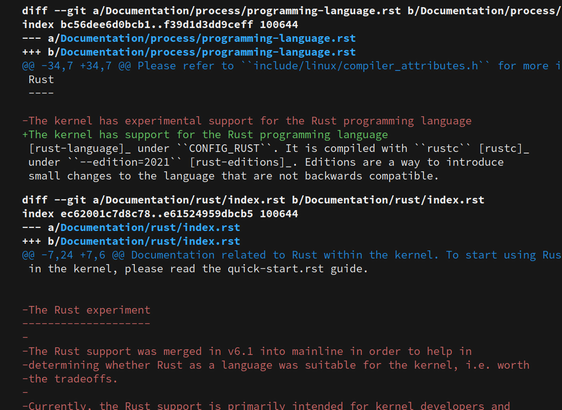Screen dimensions: 562x410
Task: Click removed line '-Currently, the Rust support'
Action: click(266, 406)
